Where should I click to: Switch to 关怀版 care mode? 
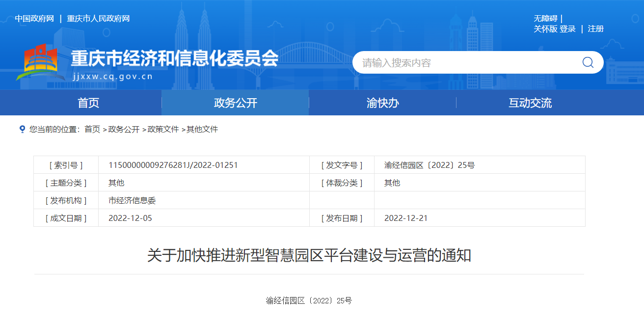coord(545,29)
